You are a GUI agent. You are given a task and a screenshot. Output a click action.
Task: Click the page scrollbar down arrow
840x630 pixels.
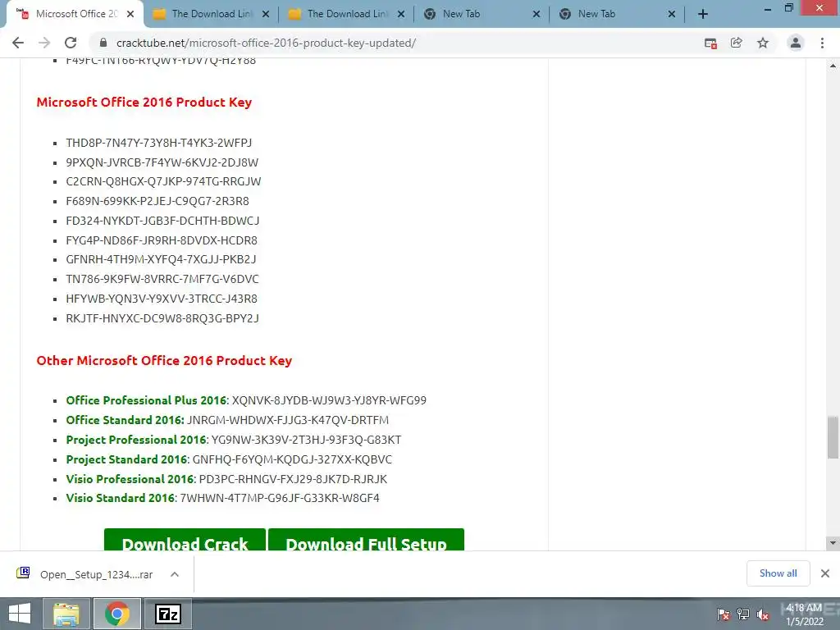tap(833, 543)
